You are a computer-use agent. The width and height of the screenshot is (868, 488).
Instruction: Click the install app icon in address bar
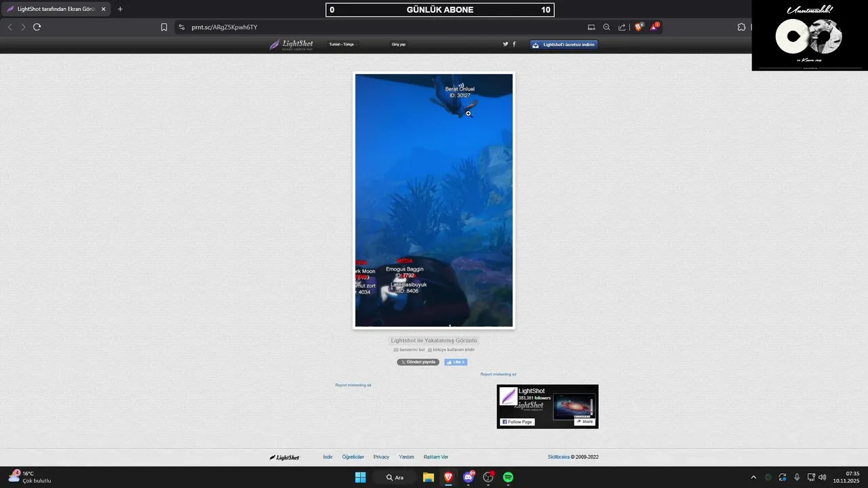(x=591, y=27)
